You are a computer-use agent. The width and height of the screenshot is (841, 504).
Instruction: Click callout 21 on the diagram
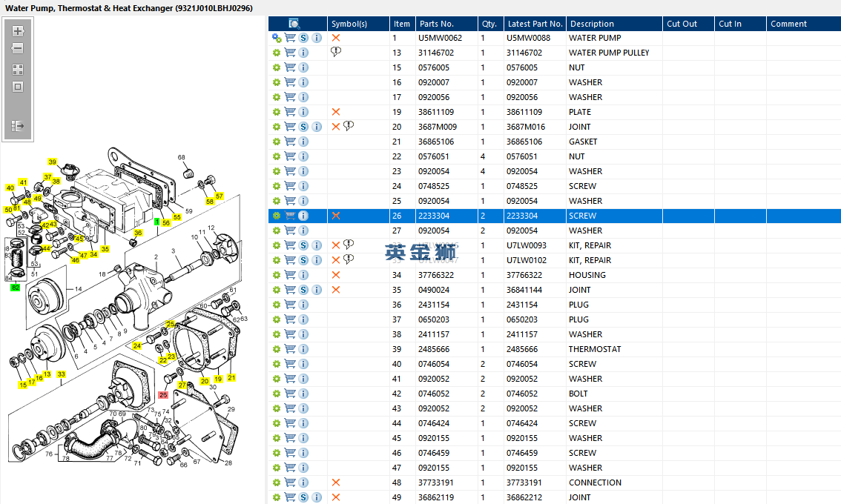[x=231, y=377]
